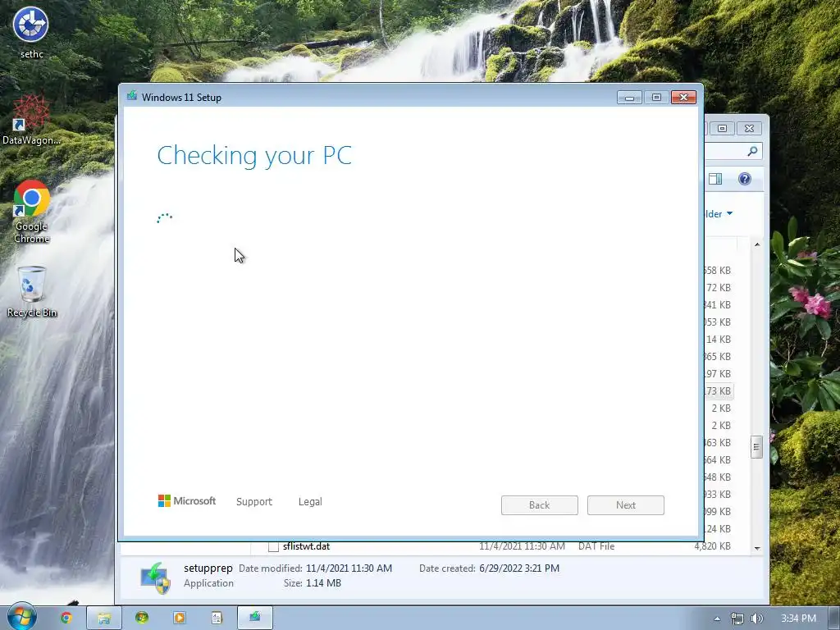Click the DAT File type cell

pos(596,546)
